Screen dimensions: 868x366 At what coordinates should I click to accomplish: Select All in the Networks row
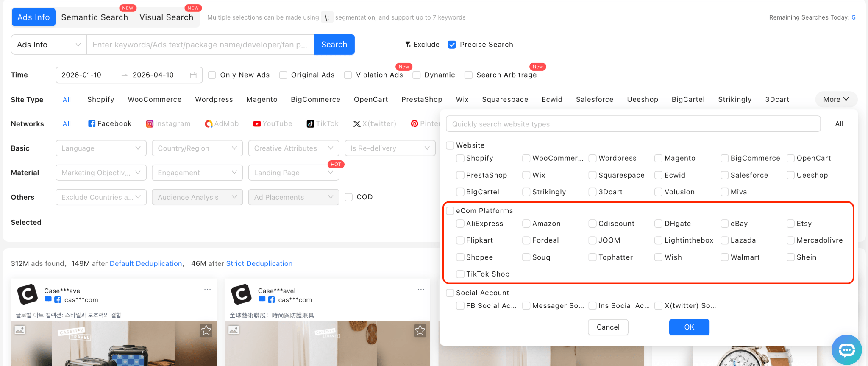tap(67, 124)
